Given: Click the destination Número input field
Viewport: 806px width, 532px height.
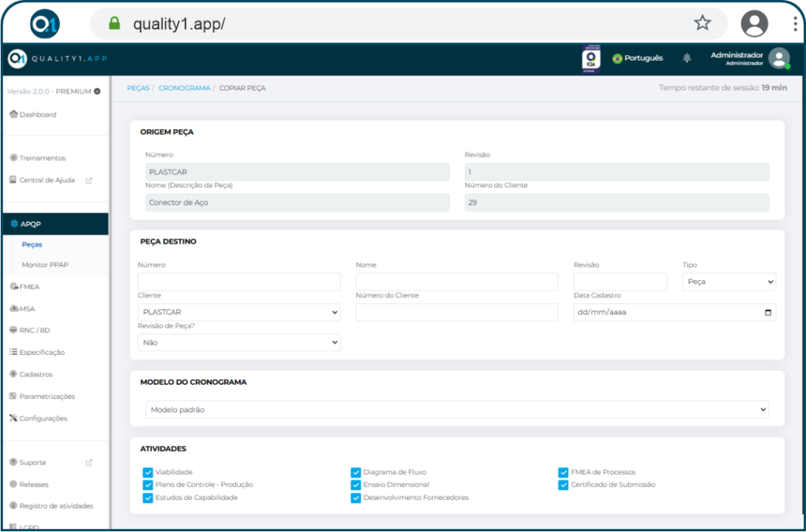Looking at the screenshot, I should click(239, 282).
